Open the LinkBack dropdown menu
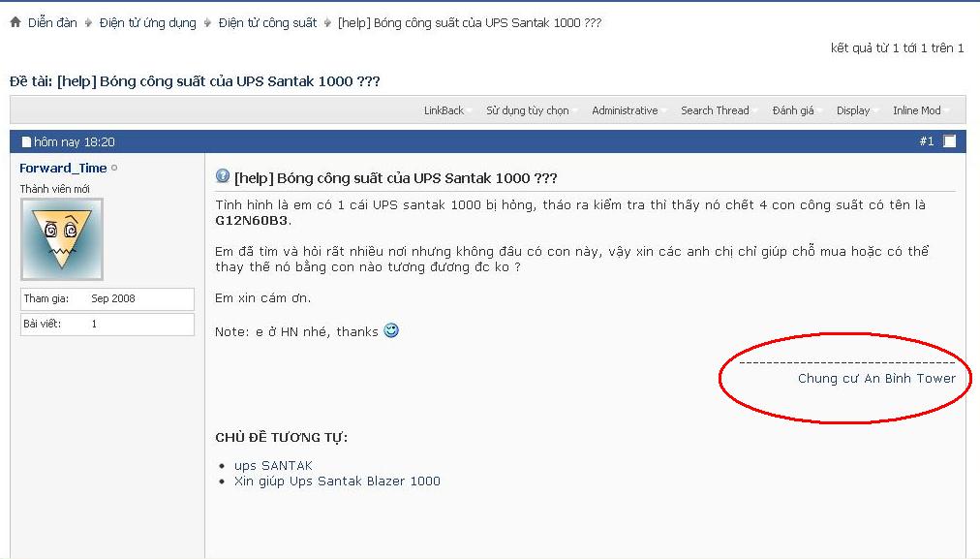This screenshot has height=559, width=980. [446, 110]
